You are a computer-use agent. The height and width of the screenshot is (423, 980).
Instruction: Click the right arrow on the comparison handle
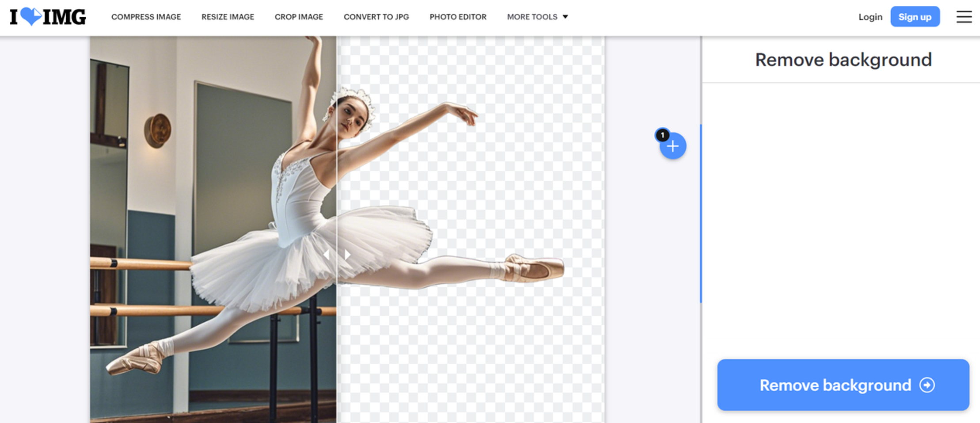(x=347, y=255)
